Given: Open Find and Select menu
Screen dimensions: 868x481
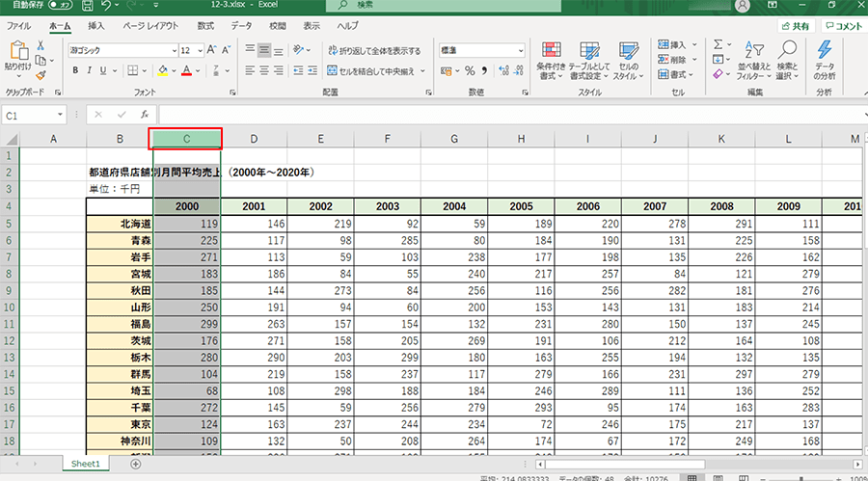Looking at the screenshot, I should point(787,61).
